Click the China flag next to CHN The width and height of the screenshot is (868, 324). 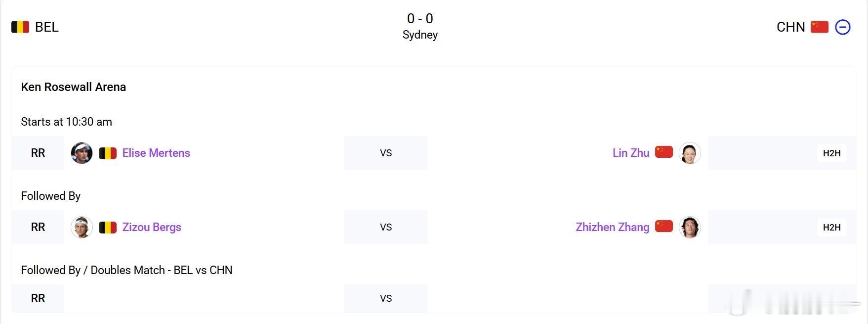click(x=820, y=27)
